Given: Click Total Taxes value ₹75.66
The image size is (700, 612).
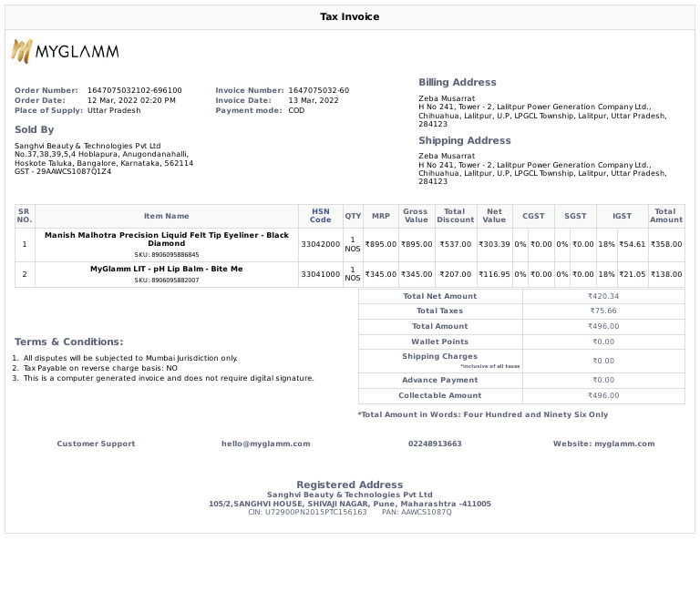Looking at the screenshot, I should point(603,311).
